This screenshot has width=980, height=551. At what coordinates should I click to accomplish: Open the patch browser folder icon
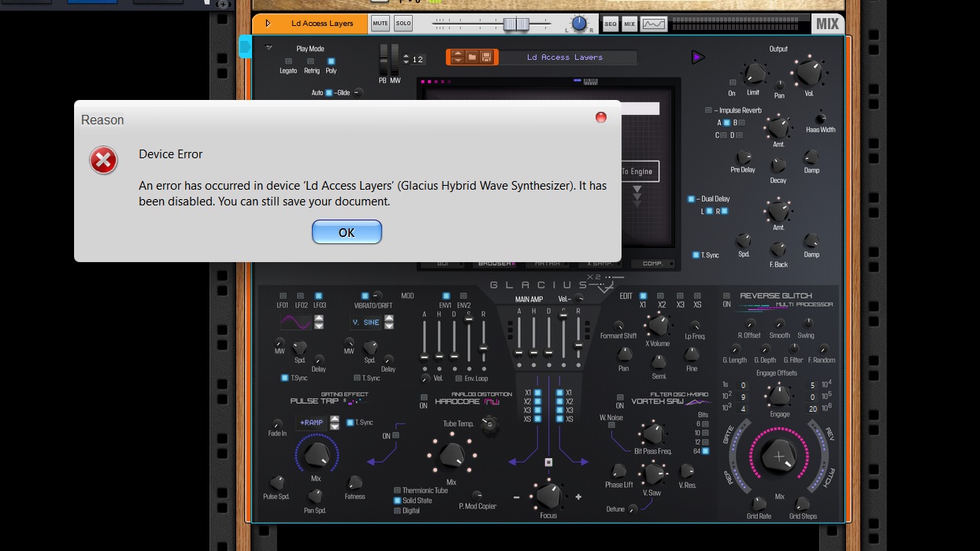(x=472, y=57)
